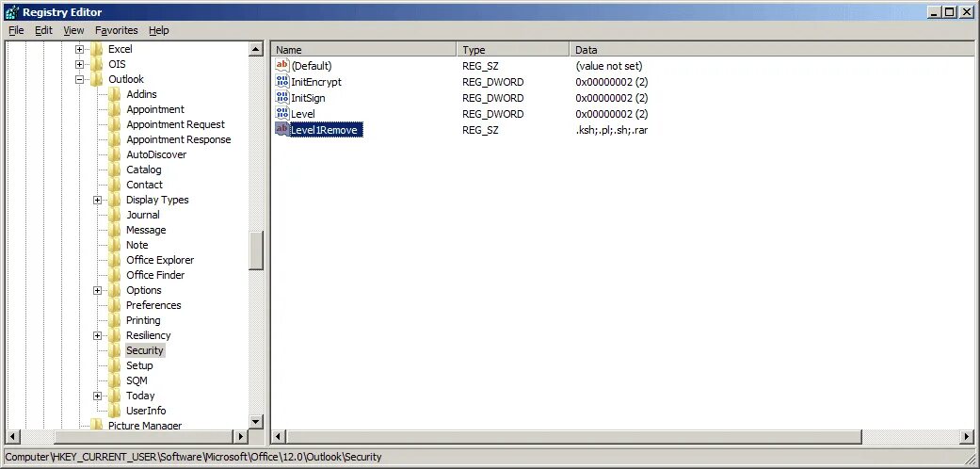Sort by the Name column header

(363, 50)
